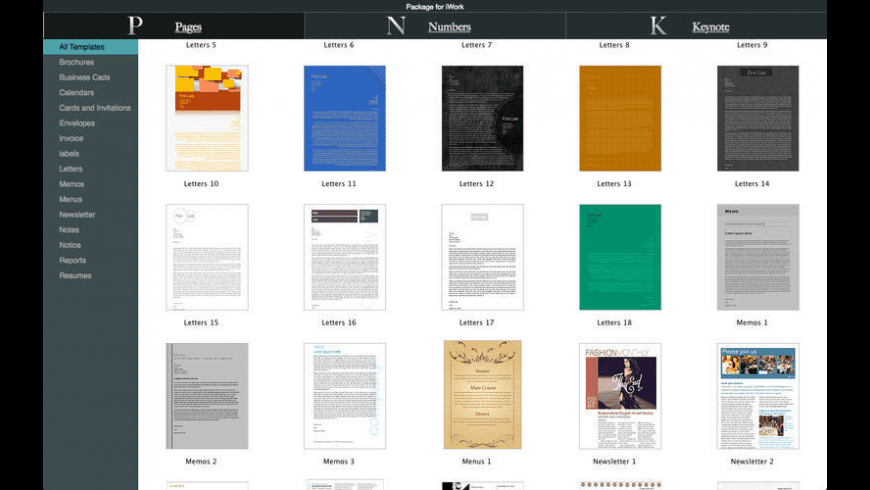Click the Letters 13 caption text
The width and height of the screenshot is (870, 490).
pyautogui.click(x=614, y=184)
